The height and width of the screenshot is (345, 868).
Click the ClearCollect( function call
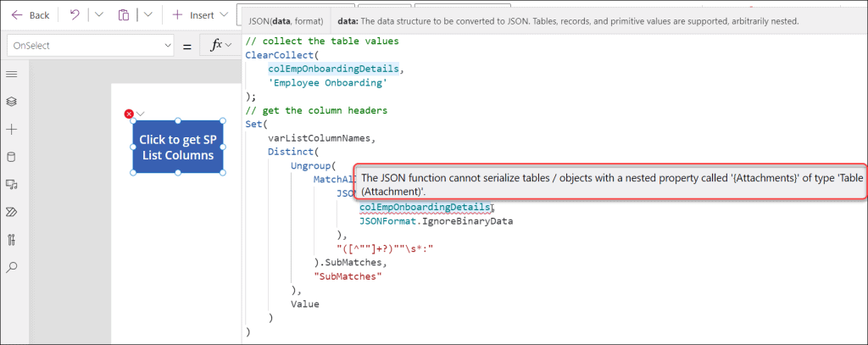[x=281, y=55]
